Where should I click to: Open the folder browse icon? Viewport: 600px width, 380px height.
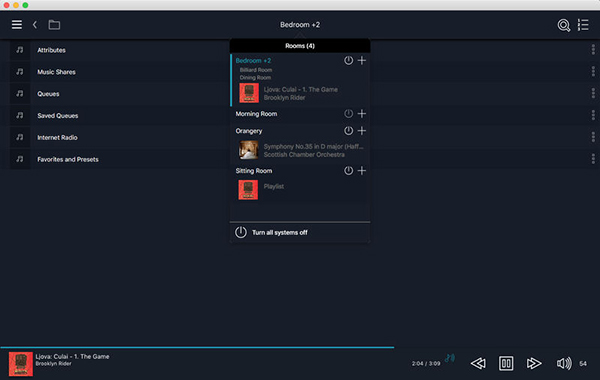[54, 25]
